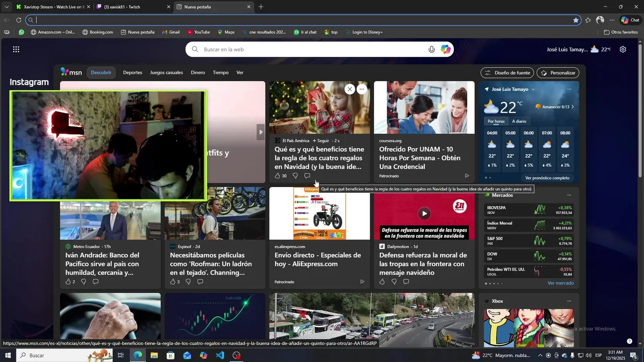The width and height of the screenshot is (644, 362).
Task: Open Ver mercado link
Action: pos(560,283)
